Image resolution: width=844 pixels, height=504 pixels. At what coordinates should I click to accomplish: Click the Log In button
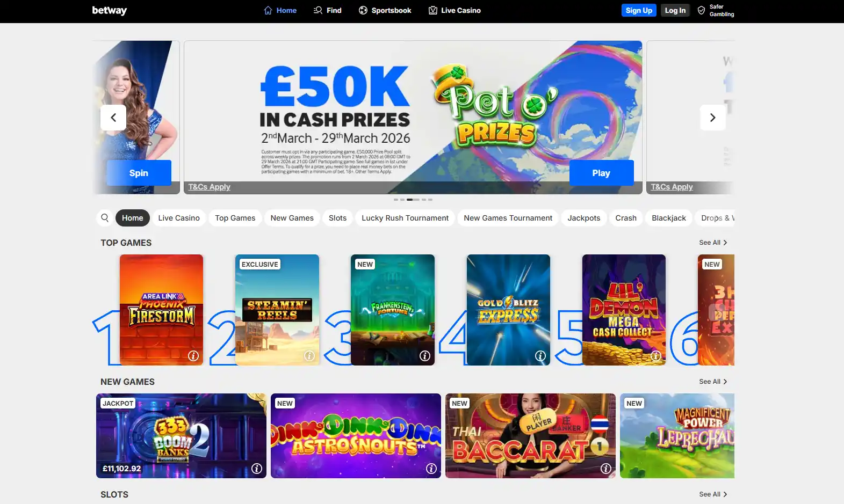coord(675,10)
